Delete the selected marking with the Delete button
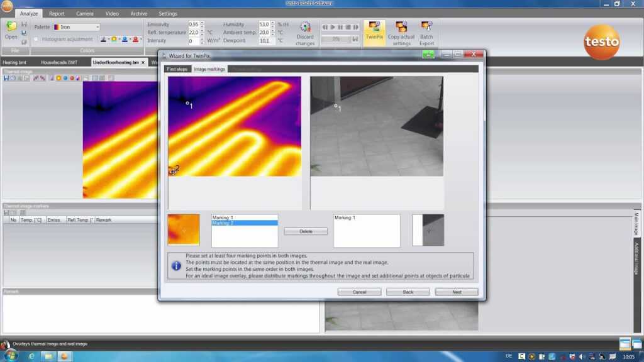This screenshot has width=644, height=362. [x=305, y=231]
